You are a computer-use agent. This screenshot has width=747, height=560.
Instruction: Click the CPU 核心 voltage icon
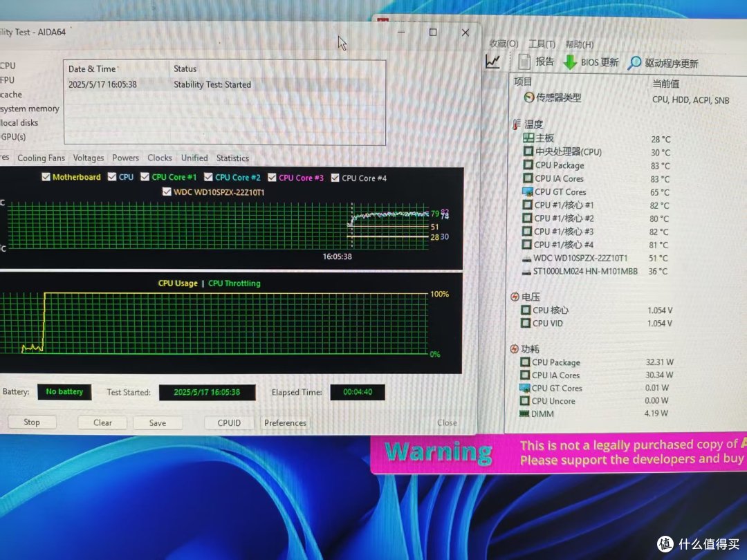tap(526, 310)
